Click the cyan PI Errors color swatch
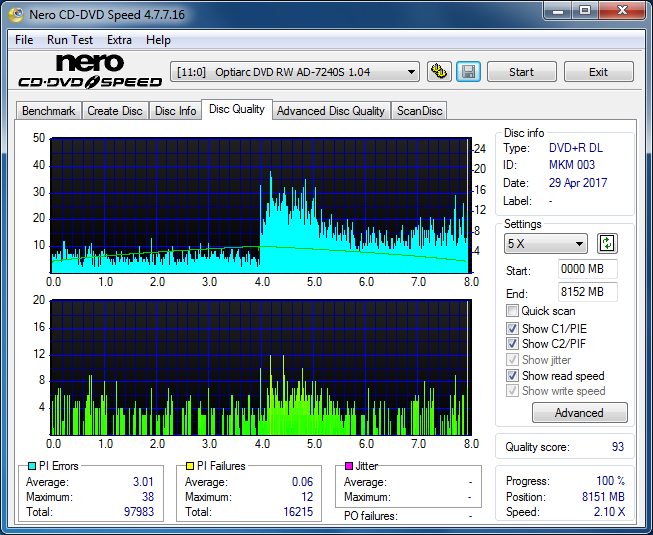This screenshot has height=535, width=653. [x=32, y=466]
